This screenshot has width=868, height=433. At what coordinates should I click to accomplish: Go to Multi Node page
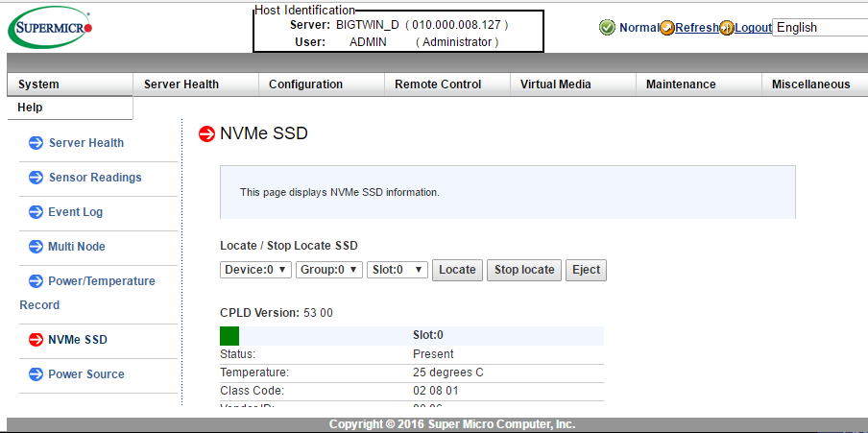pyautogui.click(x=77, y=247)
